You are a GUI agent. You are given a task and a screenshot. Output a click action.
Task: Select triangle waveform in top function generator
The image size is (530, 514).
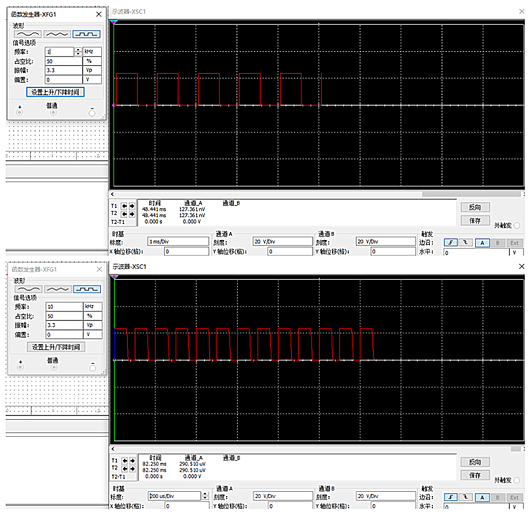click(x=57, y=34)
